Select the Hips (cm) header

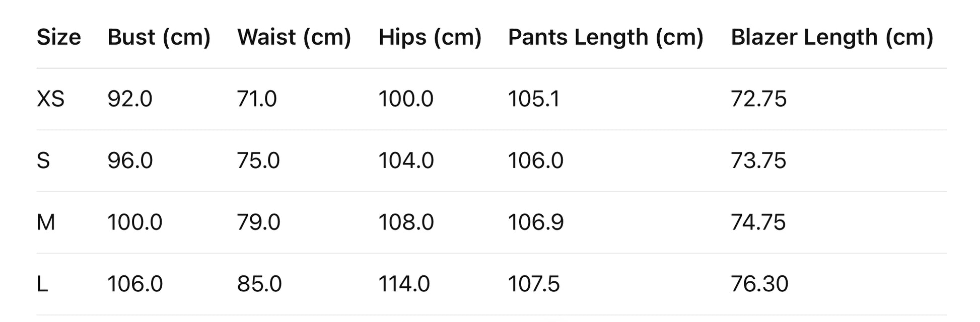(430, 37)
